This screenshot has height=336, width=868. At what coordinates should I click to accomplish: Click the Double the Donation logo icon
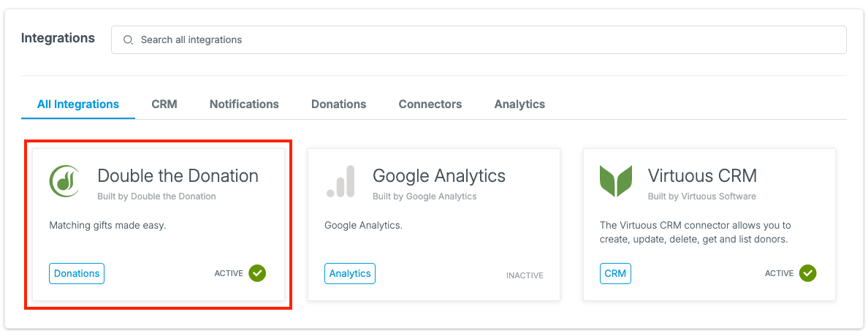click(65, 181)
